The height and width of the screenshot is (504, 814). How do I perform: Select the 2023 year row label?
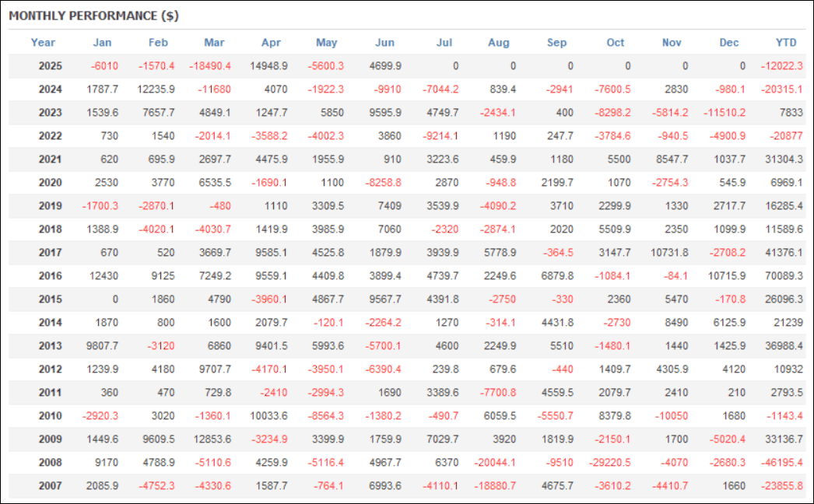[x=51, y=113]
